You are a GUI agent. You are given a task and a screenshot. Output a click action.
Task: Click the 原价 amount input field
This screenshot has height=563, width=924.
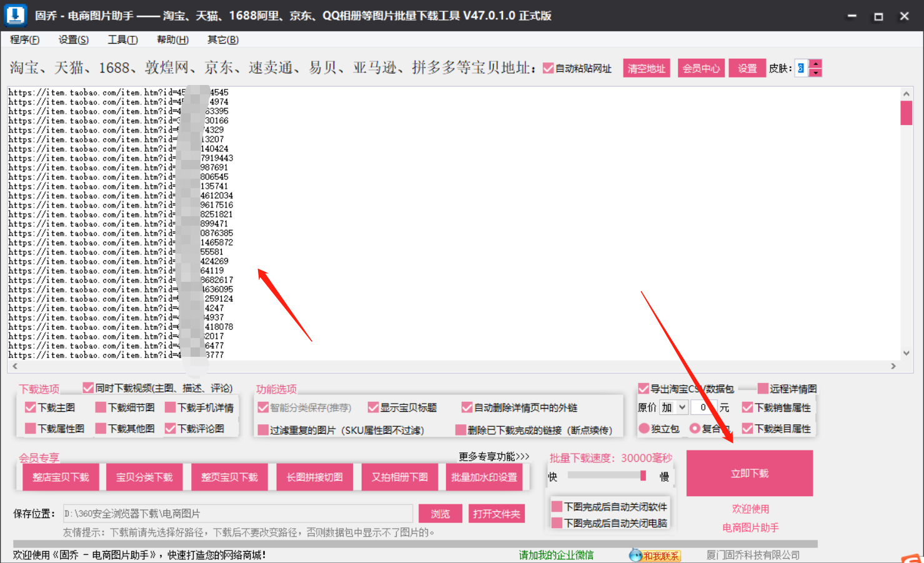click(704, 407)
